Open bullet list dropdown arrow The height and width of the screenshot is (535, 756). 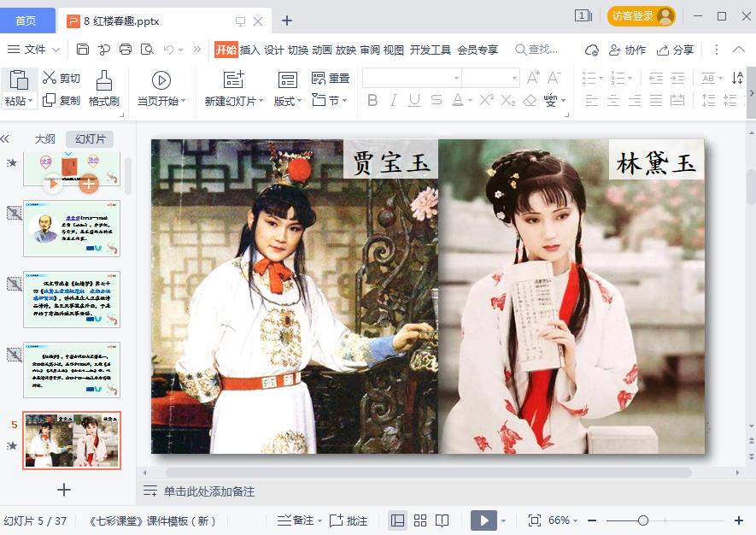point(601,78)
